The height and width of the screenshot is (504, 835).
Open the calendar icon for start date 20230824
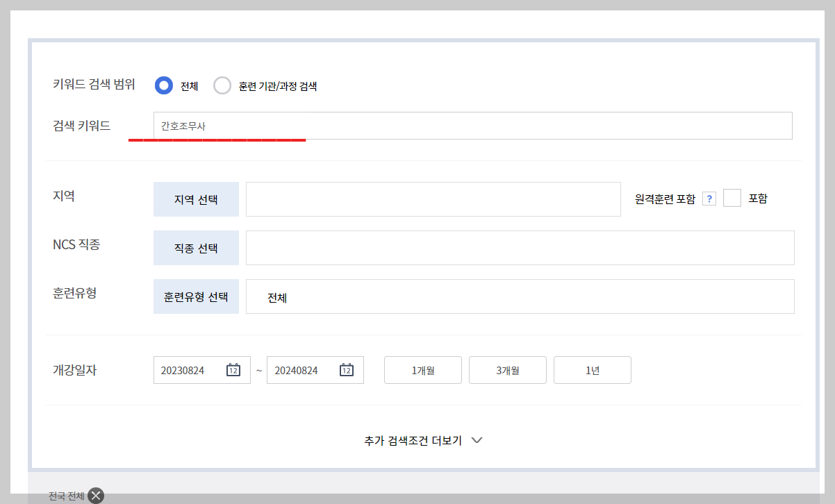(x=234, y=370)
